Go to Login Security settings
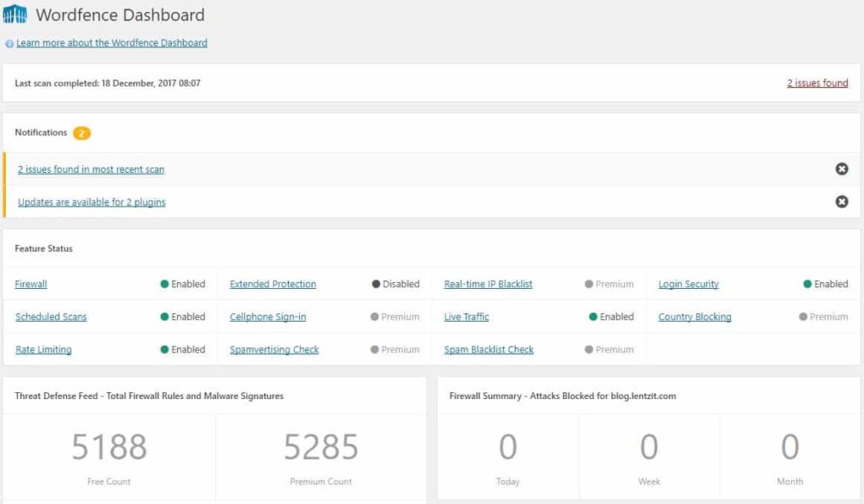864x504 pixels. 689,285
